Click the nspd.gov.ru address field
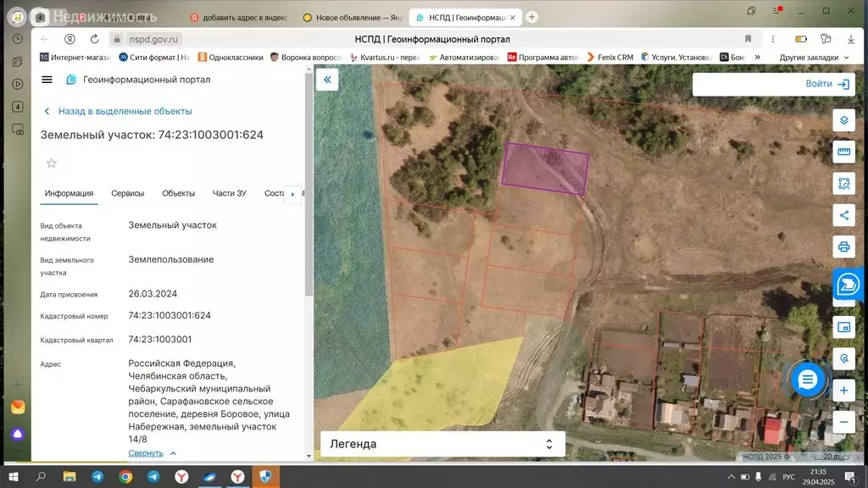The height and width of the screenshot is (488, 868). [x=154, y=39]
